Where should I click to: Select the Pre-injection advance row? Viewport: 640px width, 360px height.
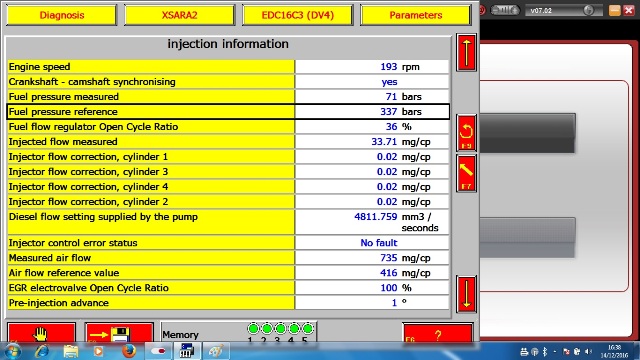pos(229,303)
